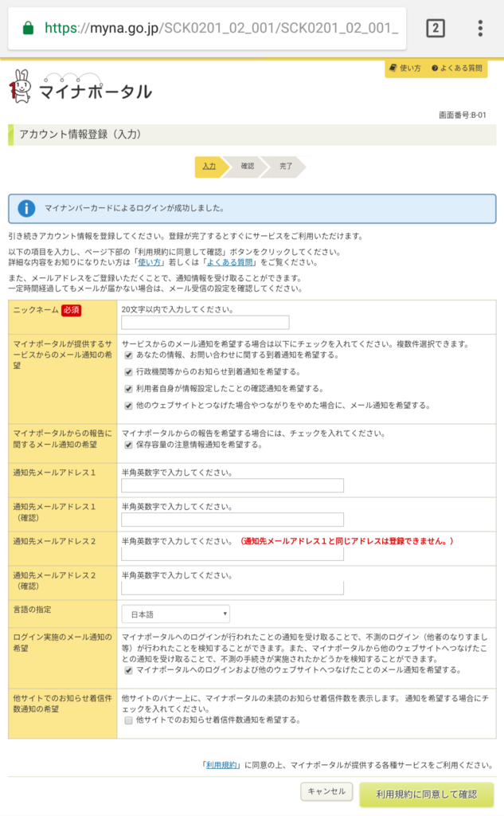The image size is (504, 816).
Task: Click the ログイン実施のメール通知の希望 row label
Action: pyautogui.click(x=62, y=643)
